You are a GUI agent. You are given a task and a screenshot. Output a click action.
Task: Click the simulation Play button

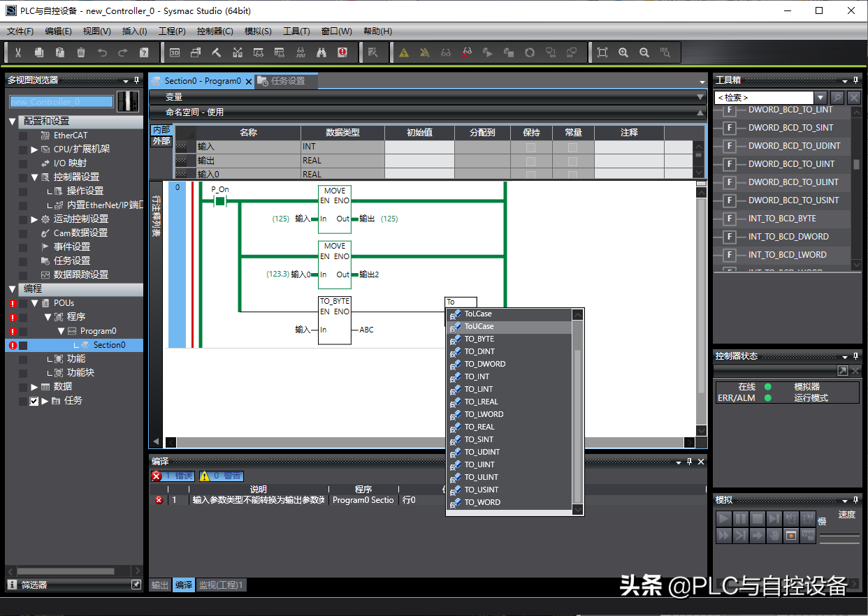pyautogui.click(x=724, y=518)
